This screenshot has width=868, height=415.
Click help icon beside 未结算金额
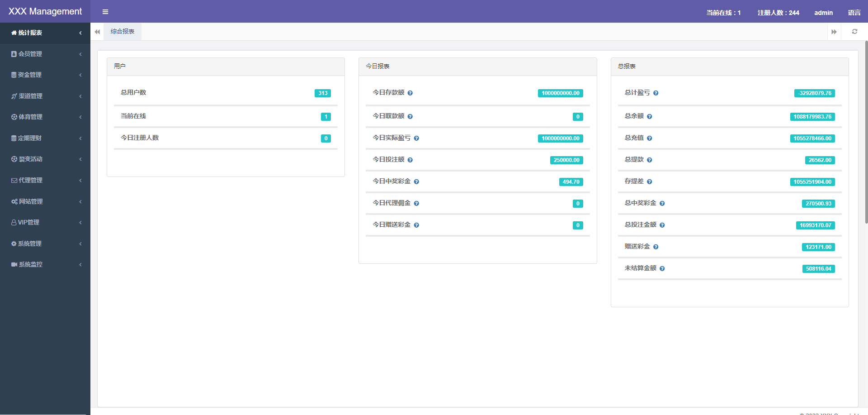click(x=662, y=269)
